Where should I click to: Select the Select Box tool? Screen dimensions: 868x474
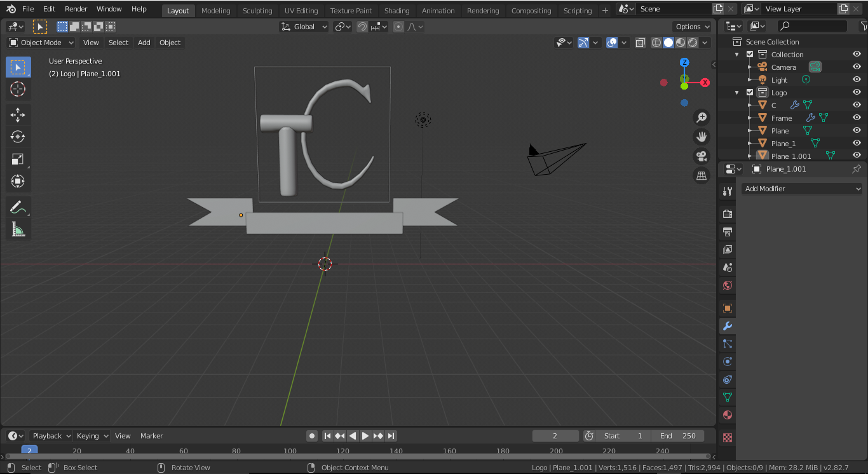[x=18, y=67]
